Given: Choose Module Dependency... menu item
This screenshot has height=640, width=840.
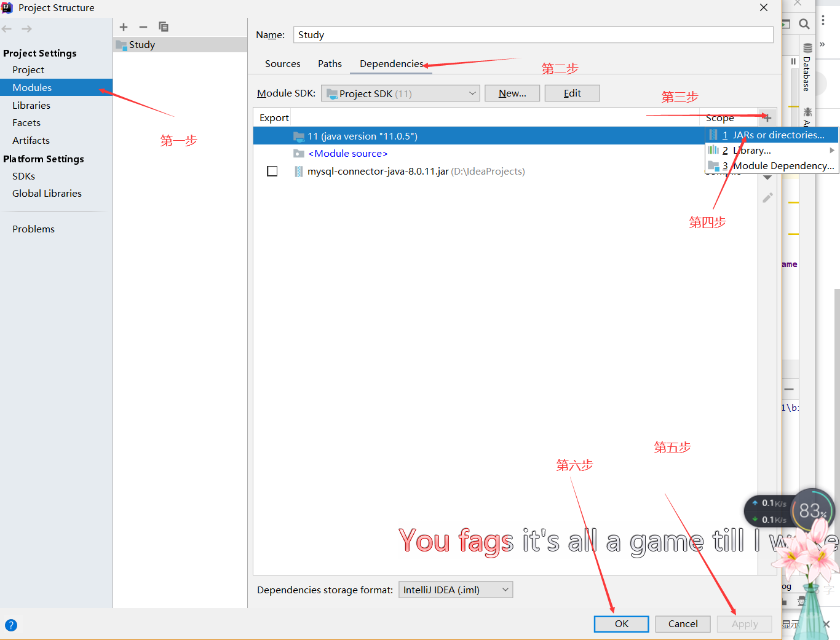Looking at the screenshot, I should (x=772, y=166).
